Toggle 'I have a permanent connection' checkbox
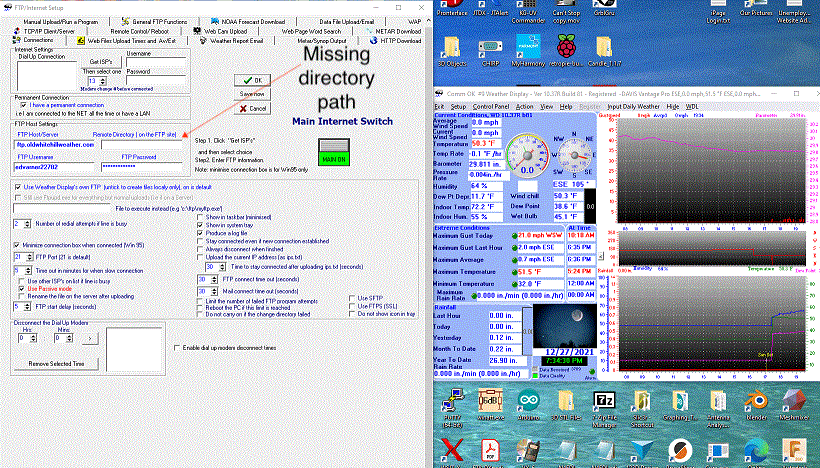 coord(24,105)
